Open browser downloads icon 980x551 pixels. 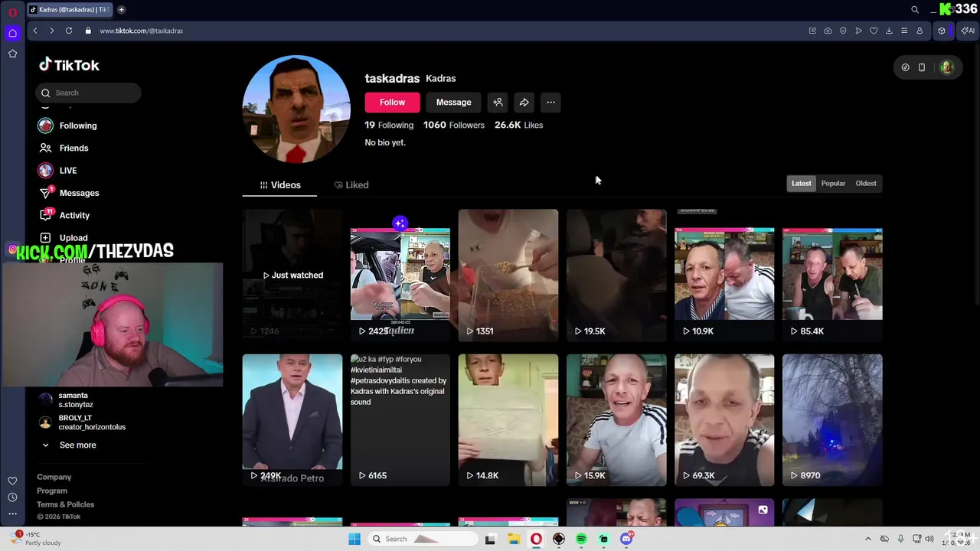(x=889, y=31)
